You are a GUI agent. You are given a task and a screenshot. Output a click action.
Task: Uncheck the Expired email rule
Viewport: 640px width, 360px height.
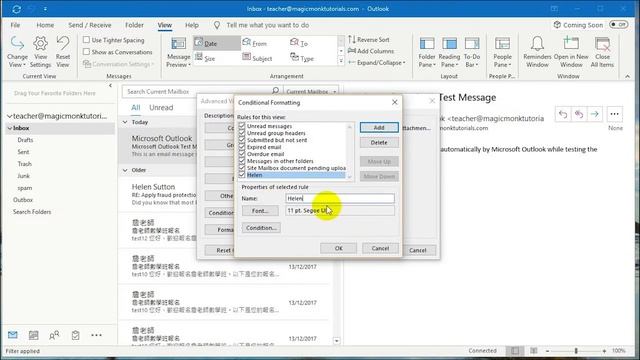(242, 147)
